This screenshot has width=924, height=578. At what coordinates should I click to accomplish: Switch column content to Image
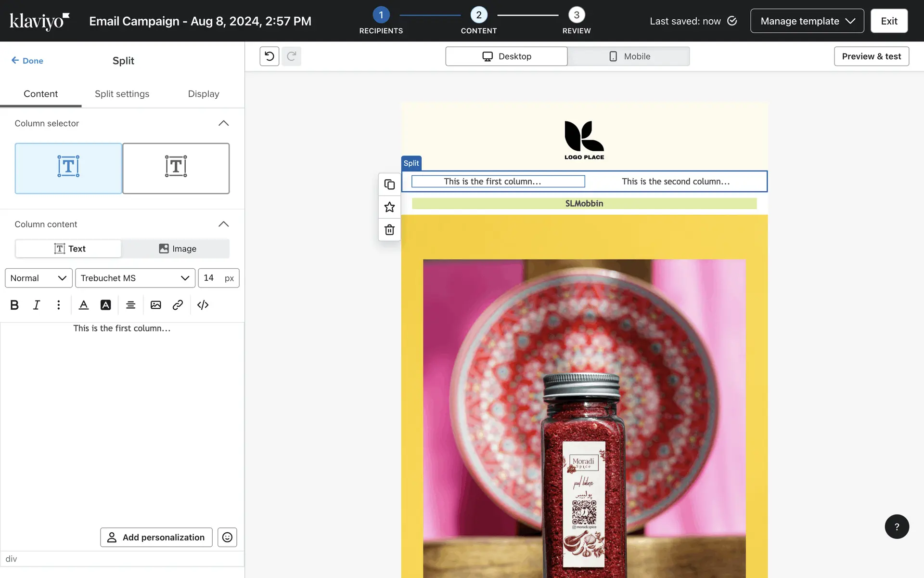click(x=177, y=249)
